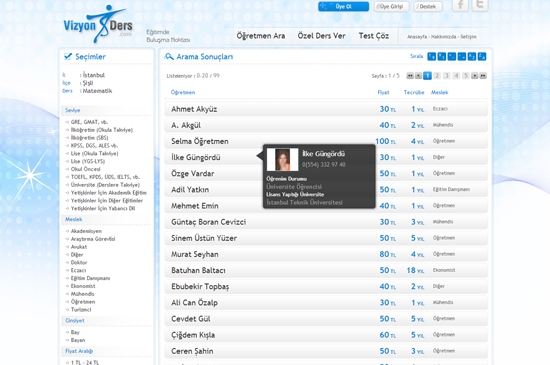Filter by Mühendis in the Meslek list
The width and height of the screenshot is (550, 365).
click(x=82, y=294)
